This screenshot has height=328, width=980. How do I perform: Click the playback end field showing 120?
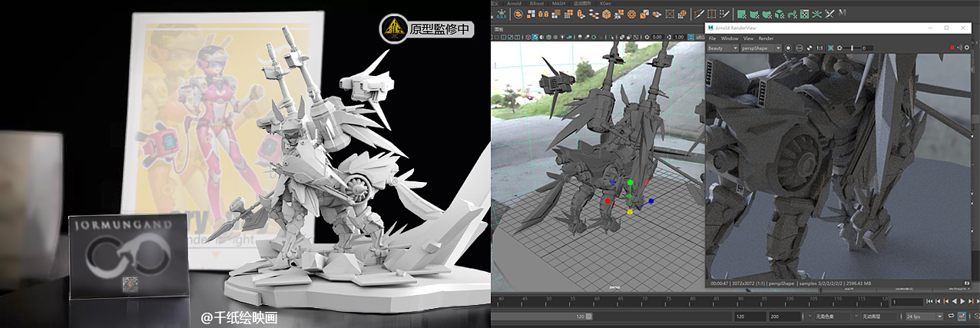[750, 316]
